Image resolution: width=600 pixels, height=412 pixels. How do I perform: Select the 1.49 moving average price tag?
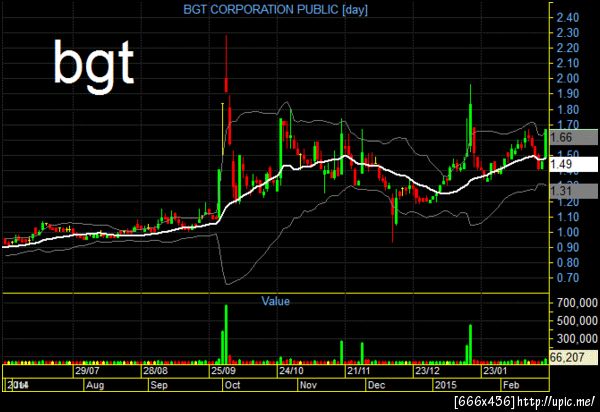coord(573,164)
